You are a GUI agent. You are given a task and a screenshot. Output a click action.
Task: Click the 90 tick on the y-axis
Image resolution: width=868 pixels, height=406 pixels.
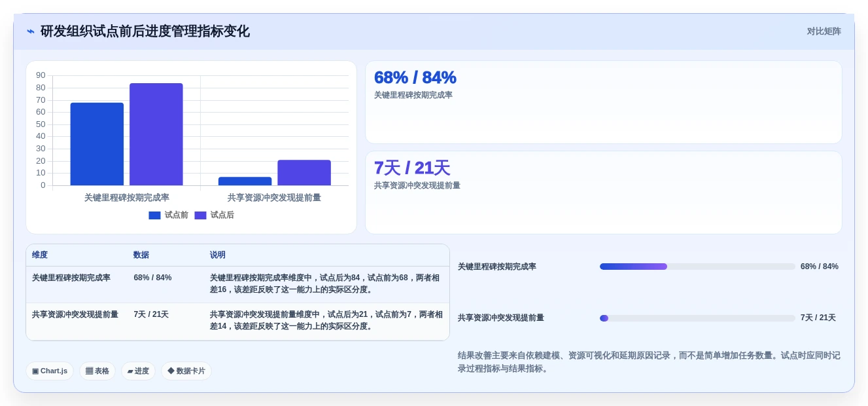(41, 75)
